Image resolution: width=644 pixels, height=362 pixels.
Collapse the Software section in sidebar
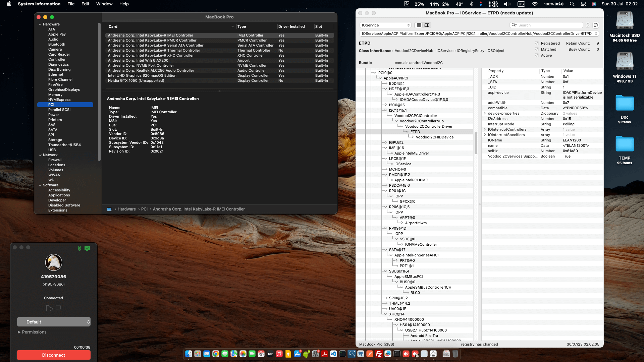pos(40,185)
